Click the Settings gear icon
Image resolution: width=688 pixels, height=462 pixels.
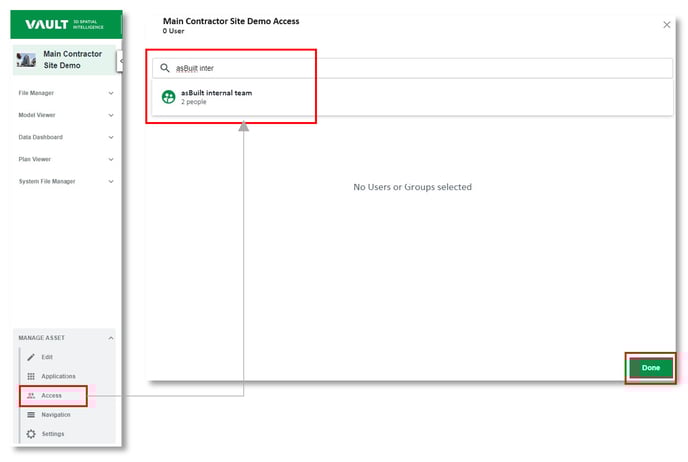click(x=31, y=434)
